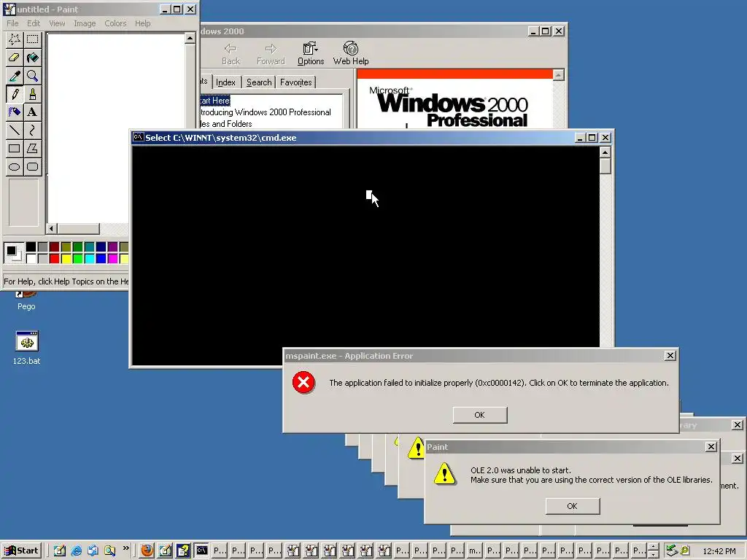747x560 pixels.
Task: Select 'Introducing Windows 2000 Professional' help topic
Action: pos(266,112)
